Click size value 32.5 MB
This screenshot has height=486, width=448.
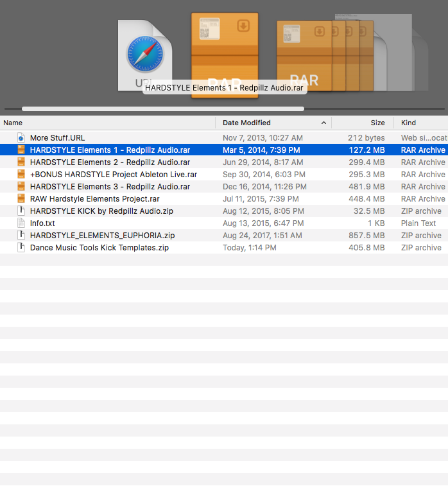[x=369, y=211]
